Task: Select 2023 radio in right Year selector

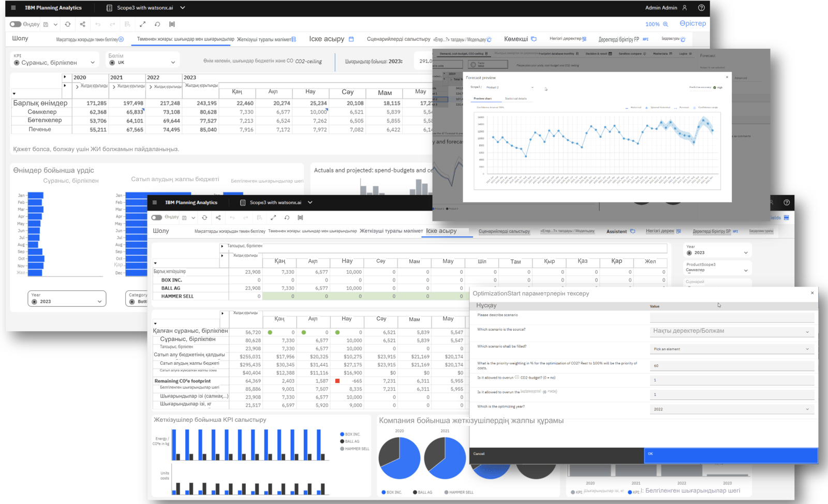Action: coord(689,253)
